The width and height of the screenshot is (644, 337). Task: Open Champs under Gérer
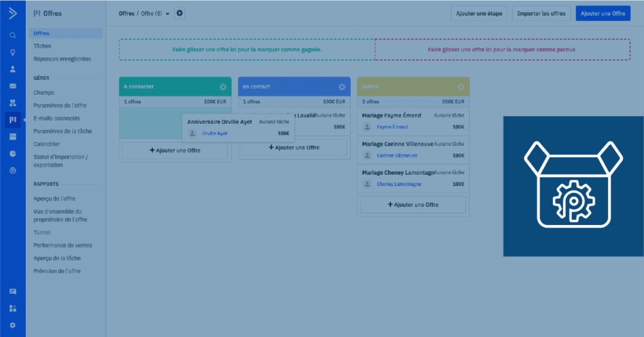click(43, 92)
